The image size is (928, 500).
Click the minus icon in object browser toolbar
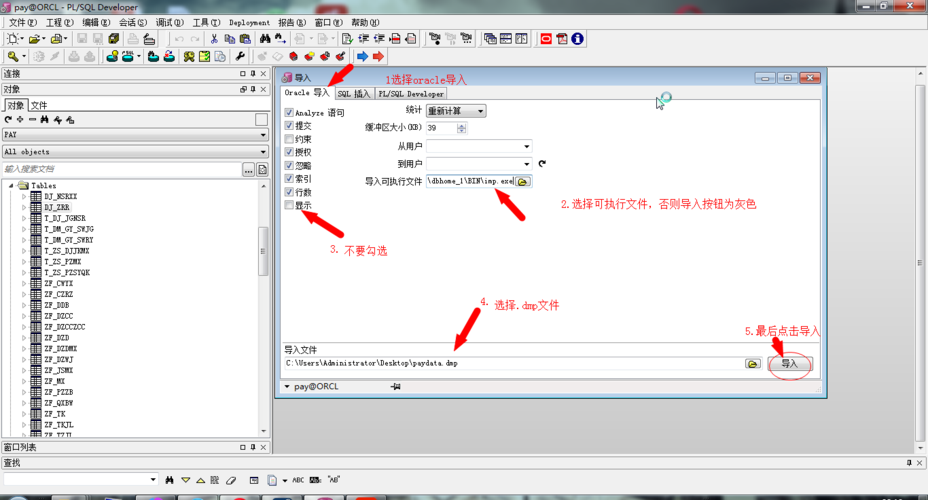[x=33, y=120]
